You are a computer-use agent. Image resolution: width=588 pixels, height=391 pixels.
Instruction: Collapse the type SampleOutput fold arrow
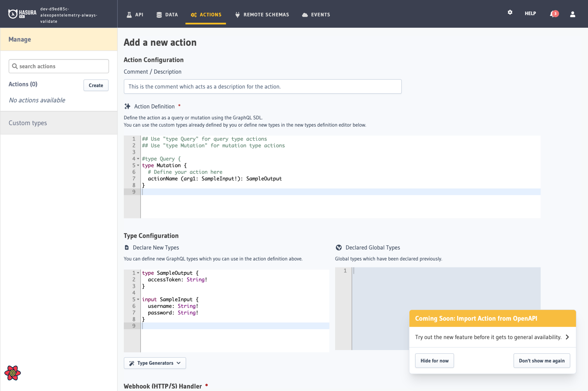click(x=138, y=273)
